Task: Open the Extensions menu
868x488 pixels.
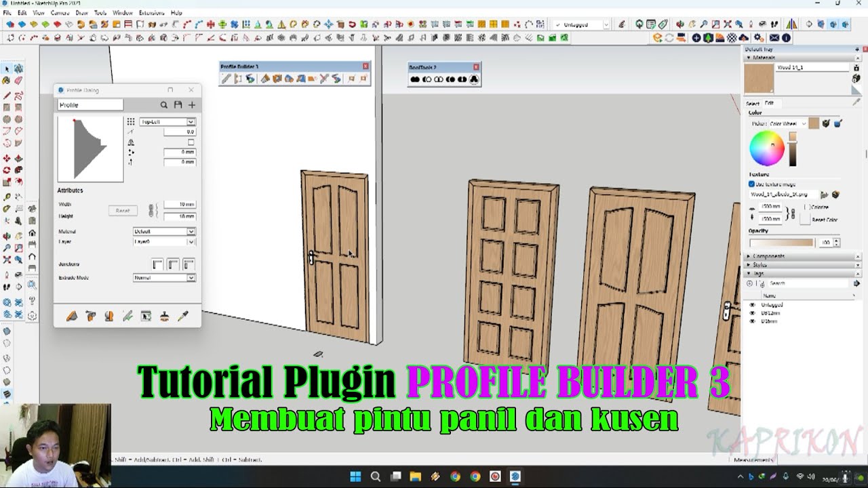Action: point(151,13)
